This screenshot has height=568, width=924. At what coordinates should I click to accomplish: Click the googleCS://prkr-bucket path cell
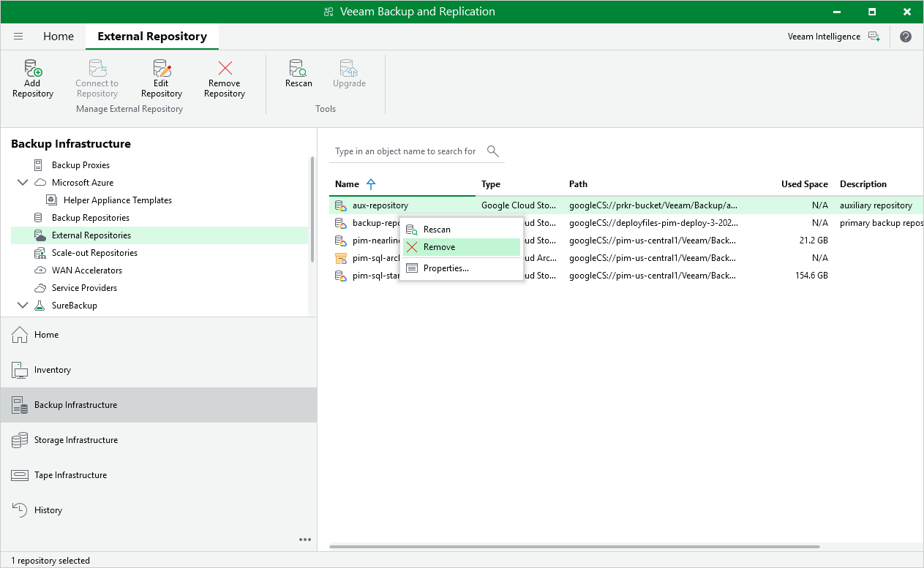click(x=653, y=205)
